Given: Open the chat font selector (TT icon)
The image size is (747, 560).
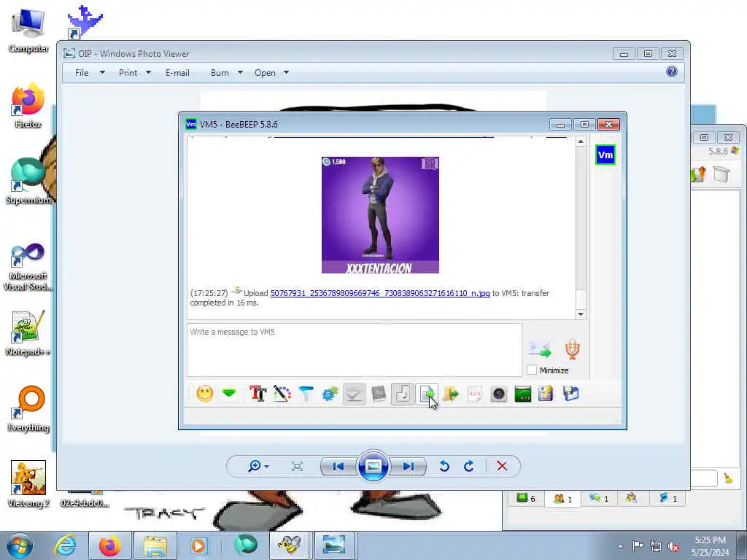Looking at the screenshot, I should coord(258,394).
